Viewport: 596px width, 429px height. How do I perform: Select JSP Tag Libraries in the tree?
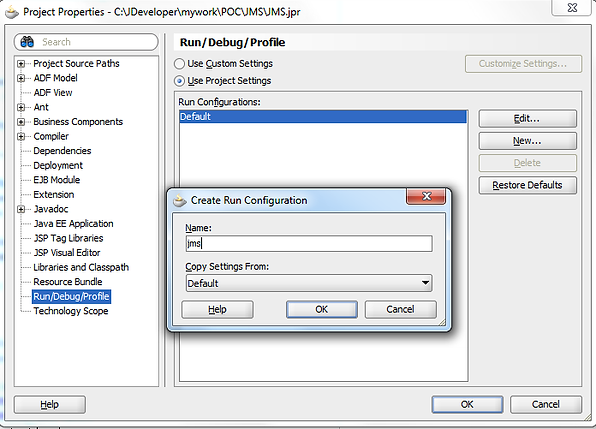click(x=68, y=238)
